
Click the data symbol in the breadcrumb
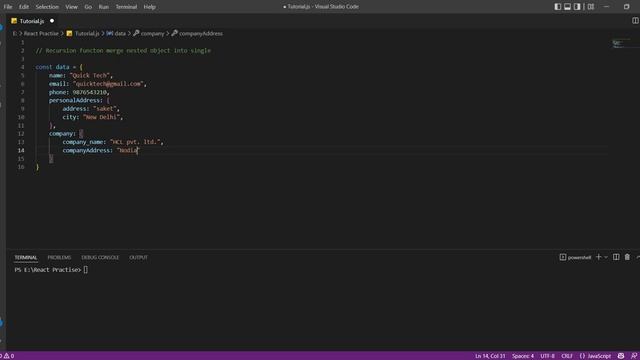pyautogui.click(x=120, y=33)
